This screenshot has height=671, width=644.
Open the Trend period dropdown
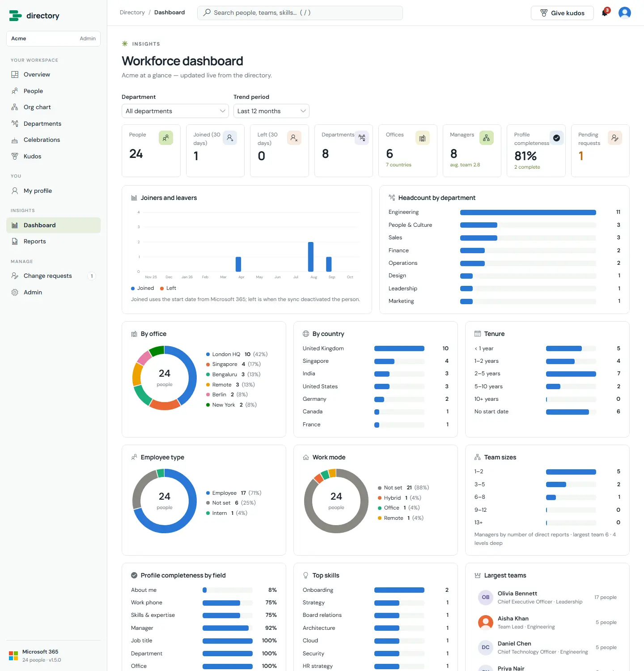(x=271, y=111)
